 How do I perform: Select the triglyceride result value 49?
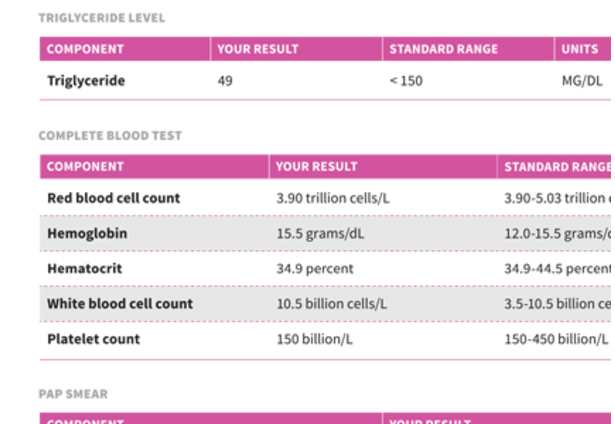[x=225, y=81]
